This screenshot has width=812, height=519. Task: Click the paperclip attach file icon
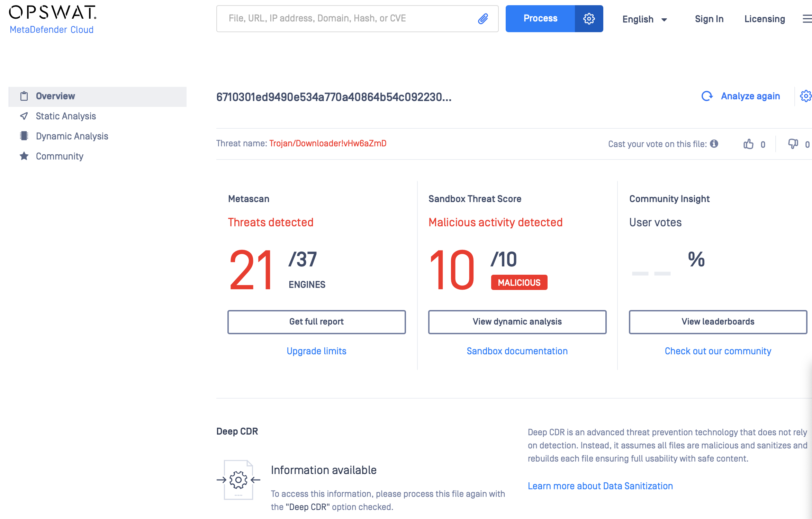483,19
